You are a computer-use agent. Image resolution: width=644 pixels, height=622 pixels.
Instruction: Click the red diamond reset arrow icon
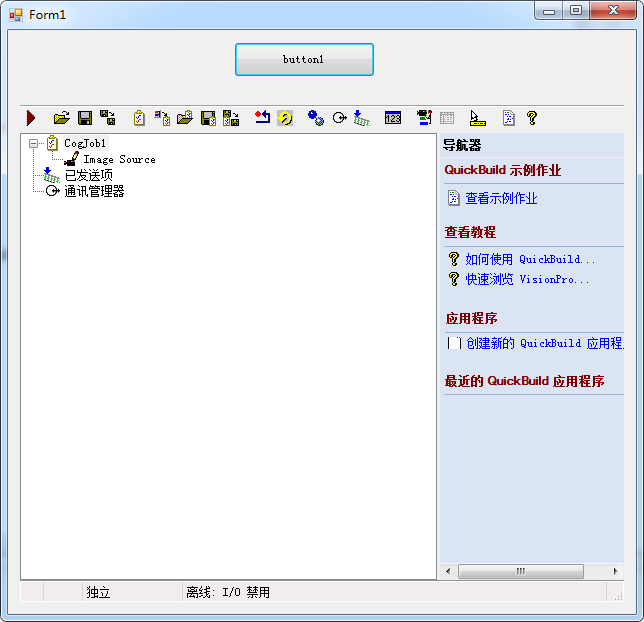[x=262, y=117]
